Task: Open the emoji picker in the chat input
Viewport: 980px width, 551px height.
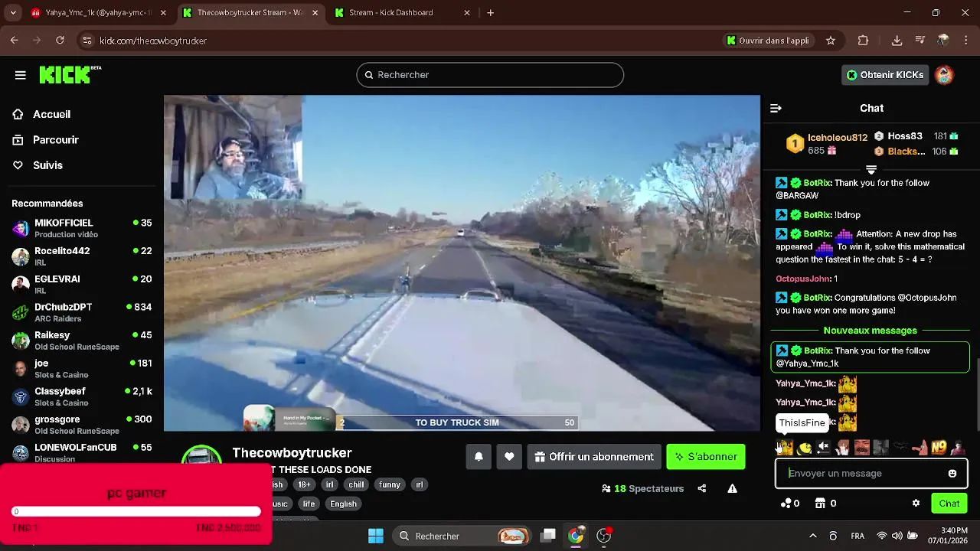Action: click(x=952, y=474)
